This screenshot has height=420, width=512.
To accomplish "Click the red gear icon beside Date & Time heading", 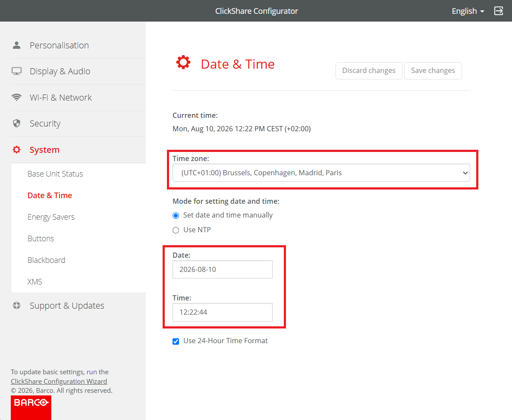I will (x=183, y=63).
